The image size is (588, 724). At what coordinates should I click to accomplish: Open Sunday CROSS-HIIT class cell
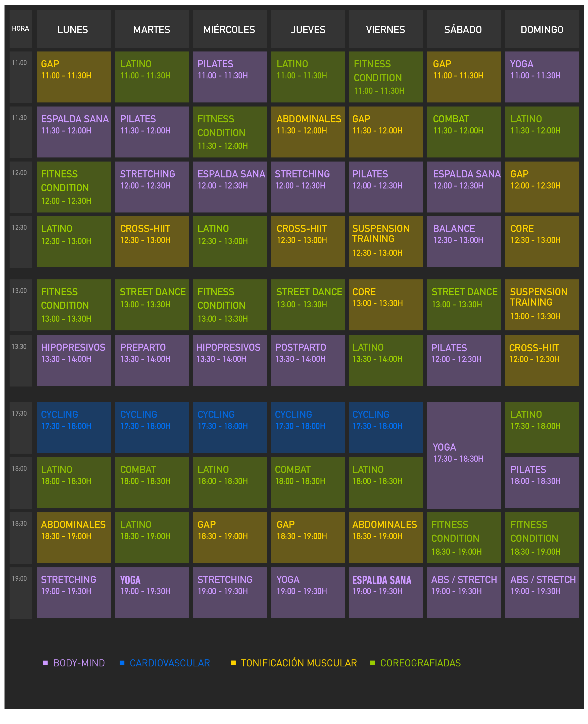pos(542,360)
